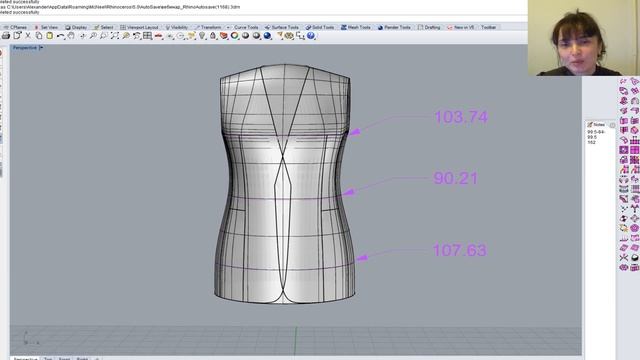The image size is (640, 360).
Task: Click the blue Render sphere icon
Action: [267, 36]
